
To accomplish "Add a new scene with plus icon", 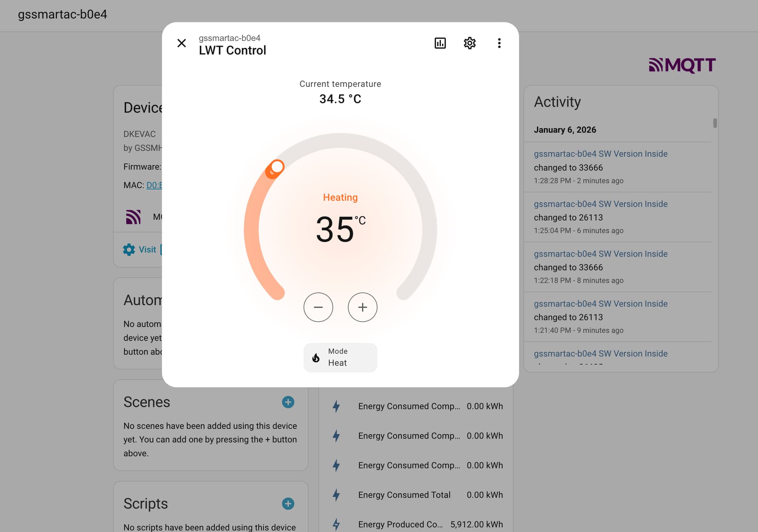I will pos(288,402).
